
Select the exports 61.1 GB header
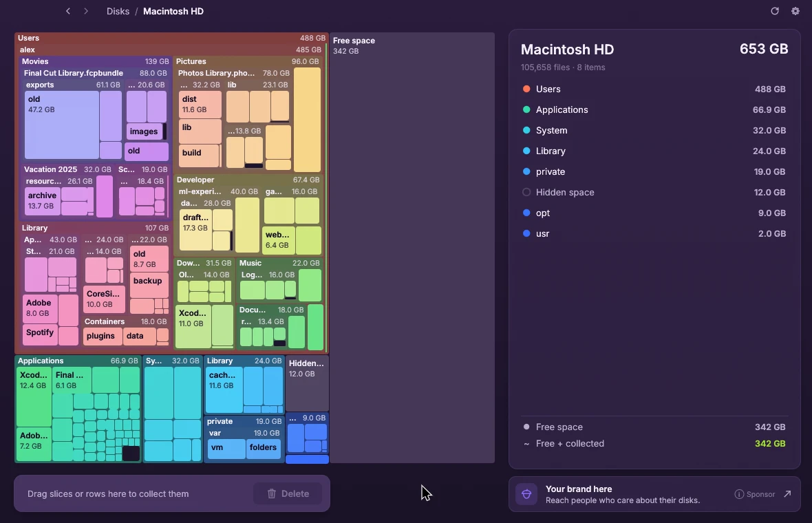73,85
